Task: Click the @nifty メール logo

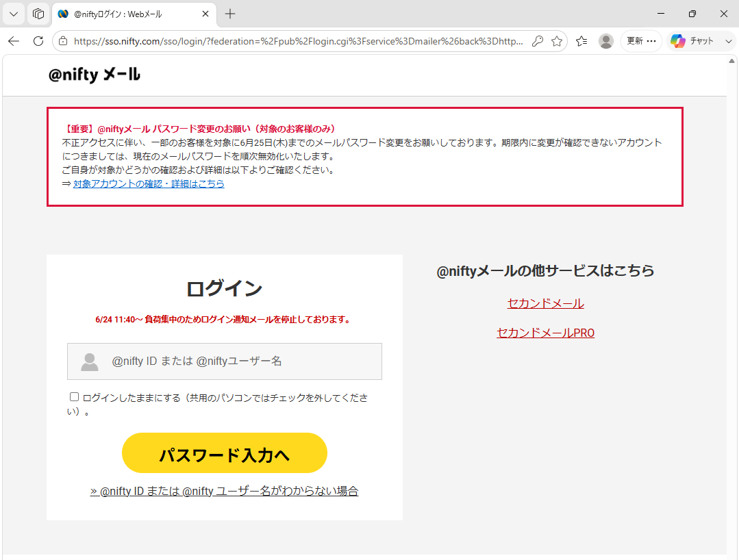Action: (x=95, y=75)
